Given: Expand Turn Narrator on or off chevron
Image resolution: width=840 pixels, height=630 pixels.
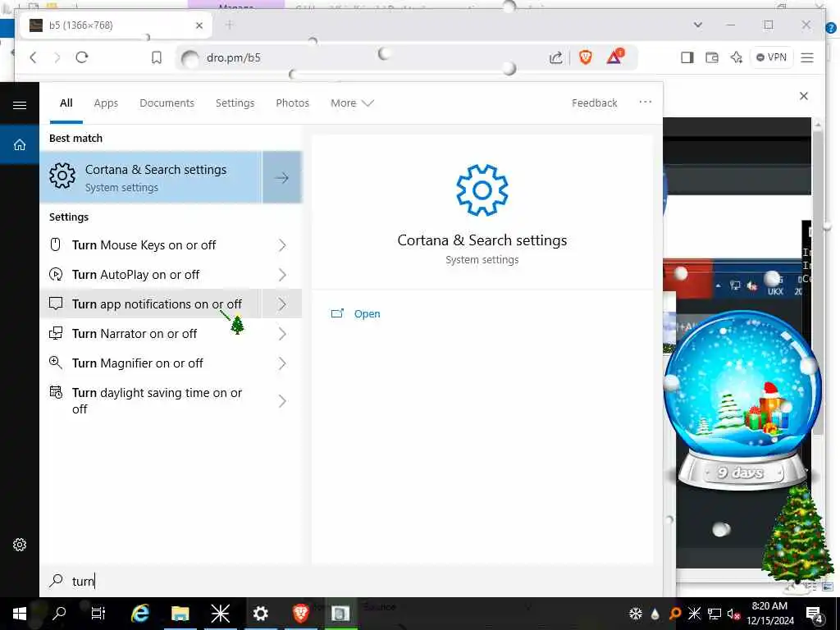Looking at the screenshot, I should 282,334.
